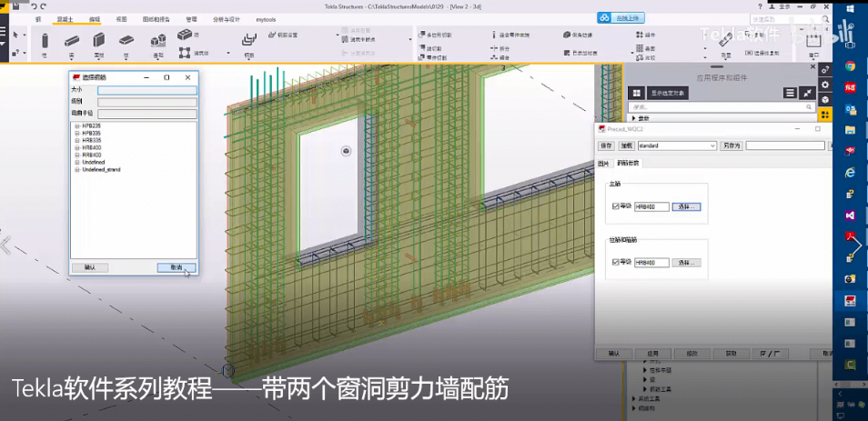Click the grid view icon in components panel
Screen dimensions: 868x421
(x=636, y=93)
